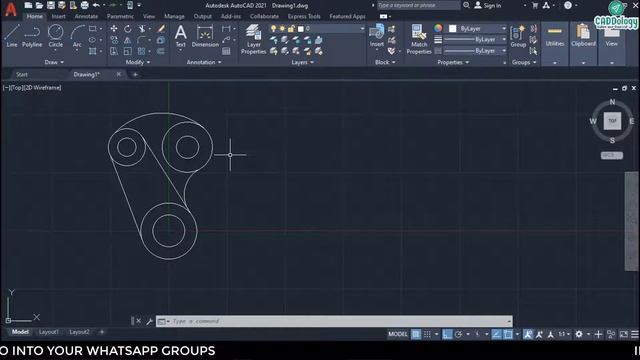The width and height of the screenshot is (640, 360).
Task: Open the Annotate ribbon tab
Action: [x=86, y=16]
